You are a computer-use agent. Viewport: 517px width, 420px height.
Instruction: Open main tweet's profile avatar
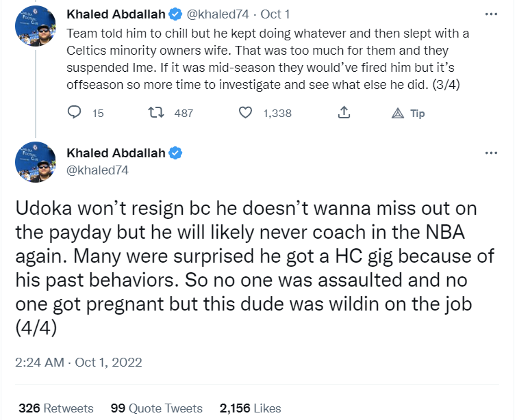(x=35, y=162)
